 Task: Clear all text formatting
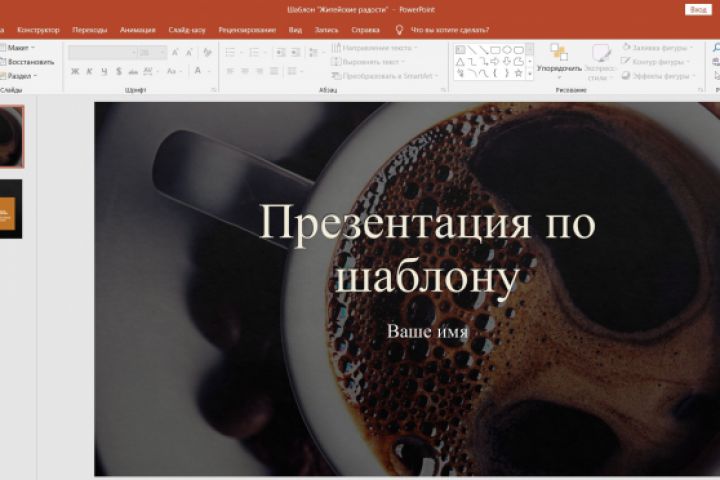coord(208,52)
